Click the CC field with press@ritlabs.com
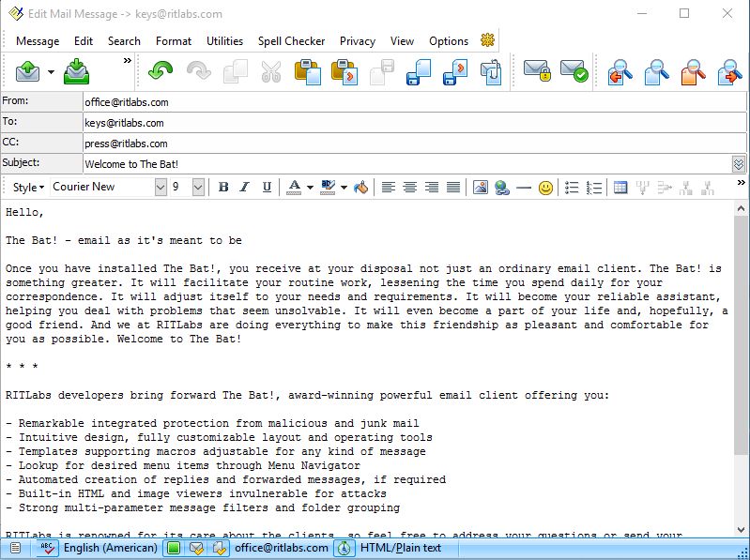 414,144
